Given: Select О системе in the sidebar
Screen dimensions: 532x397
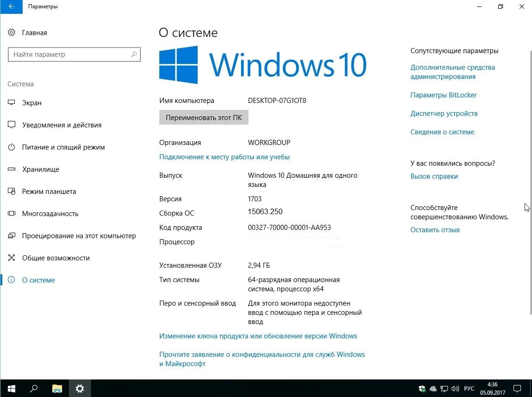Looking at the screenshot, I should click(x=38, y=280).
